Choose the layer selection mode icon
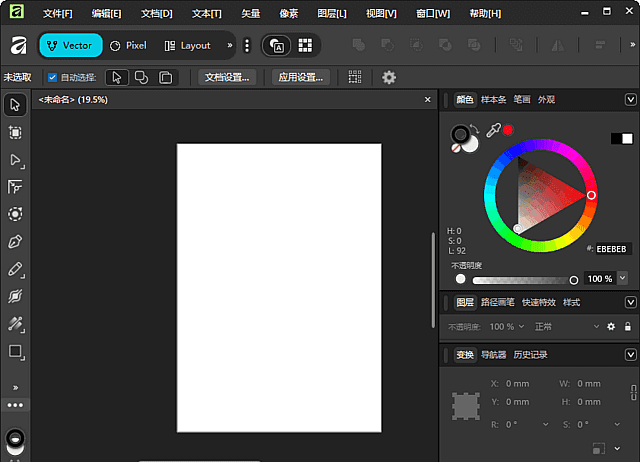The width and height of the screenshot is (640, 462). tap(165, 78)
